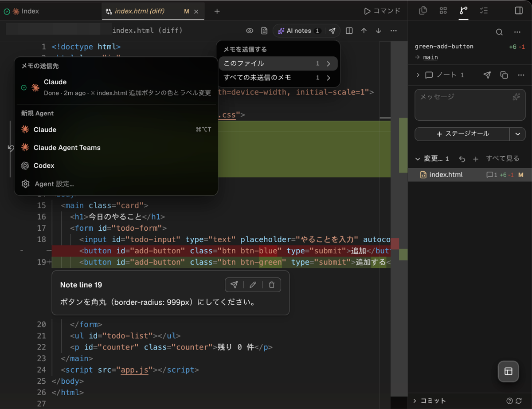
Task: Open the source control branch tab
Action: pos(463,11)
